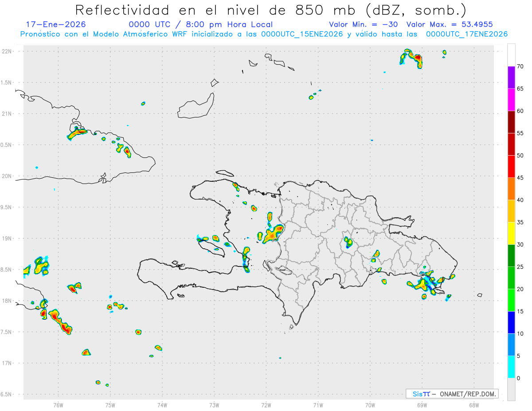This screenshot has height=411, width=532.
Task: Select the '45' color scale value
Action: 520,178
